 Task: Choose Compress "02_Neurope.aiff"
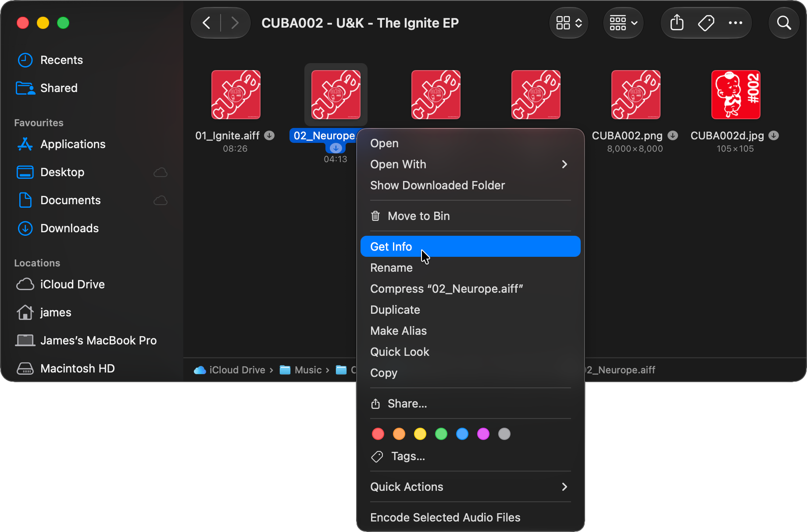471,289
